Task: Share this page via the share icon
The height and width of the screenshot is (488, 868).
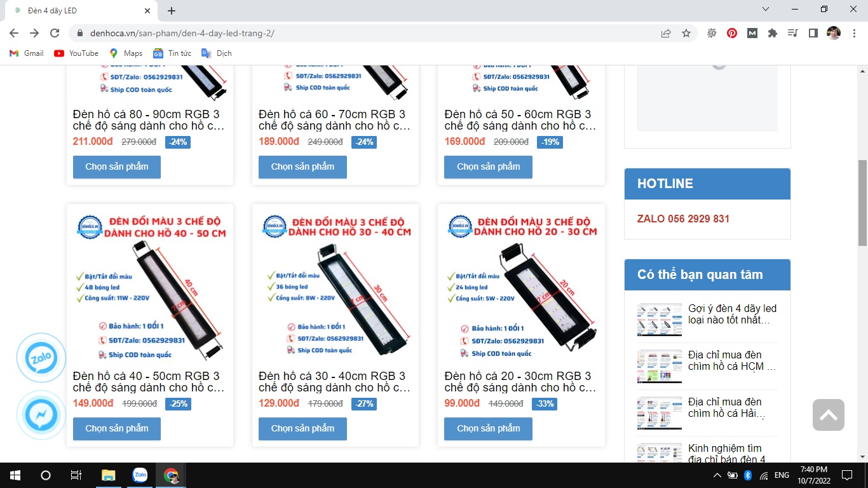Action: (x=666, y=34)
